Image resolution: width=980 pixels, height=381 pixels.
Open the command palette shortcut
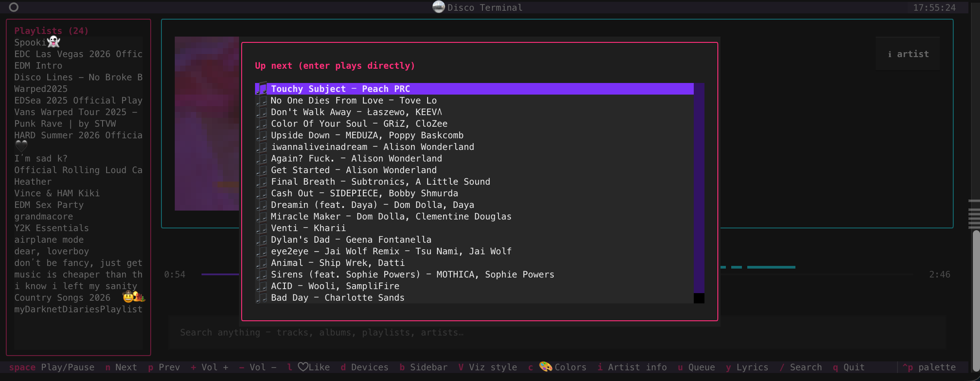[929, 367]
